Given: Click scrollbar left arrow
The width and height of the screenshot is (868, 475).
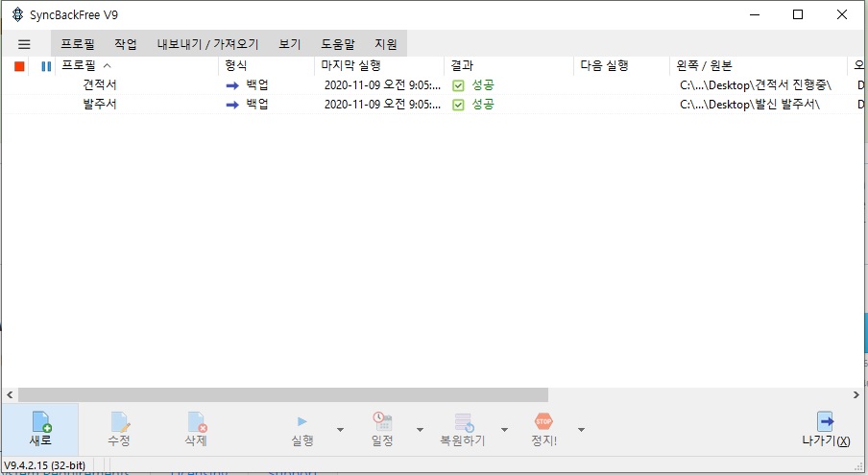Looking at the screenshot, I should click(10, 394).
